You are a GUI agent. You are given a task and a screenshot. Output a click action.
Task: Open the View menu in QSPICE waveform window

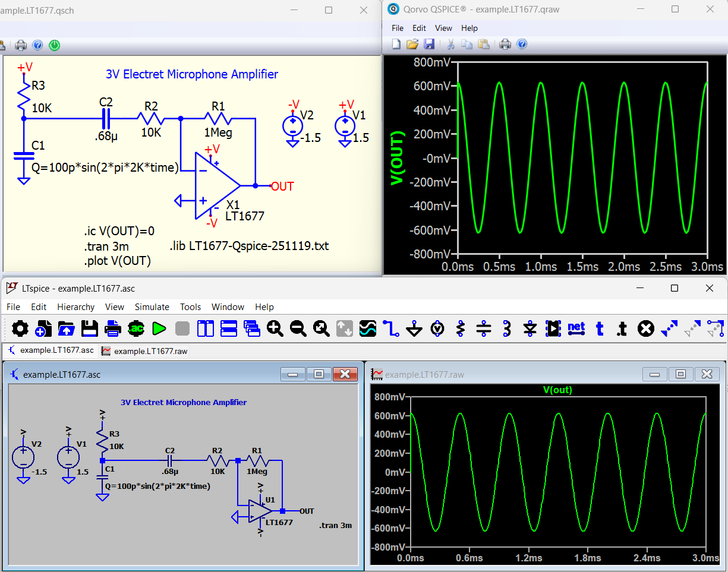443,28
